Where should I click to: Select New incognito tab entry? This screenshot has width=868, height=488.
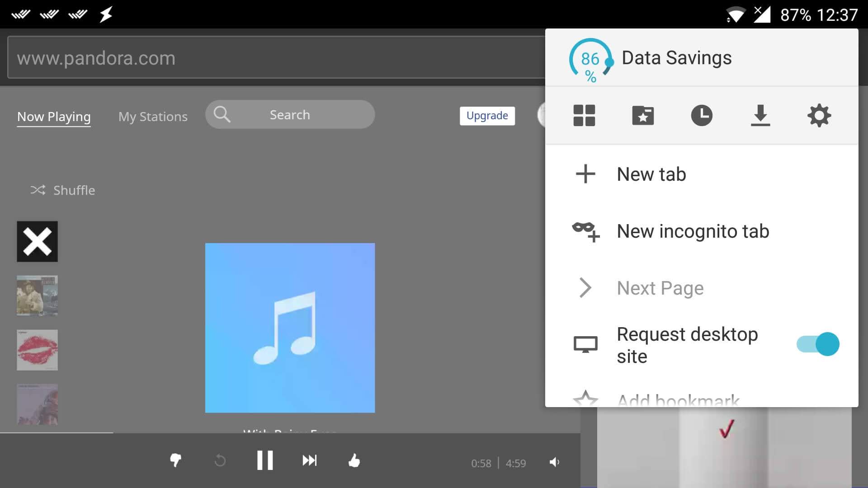(692, 231)
